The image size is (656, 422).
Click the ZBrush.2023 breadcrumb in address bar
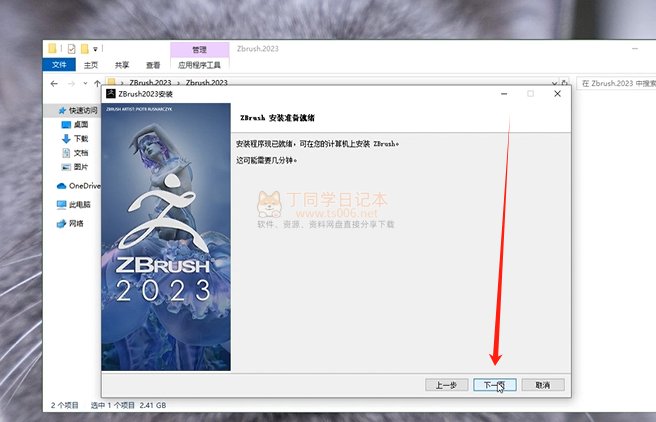[x=150, y=83]
